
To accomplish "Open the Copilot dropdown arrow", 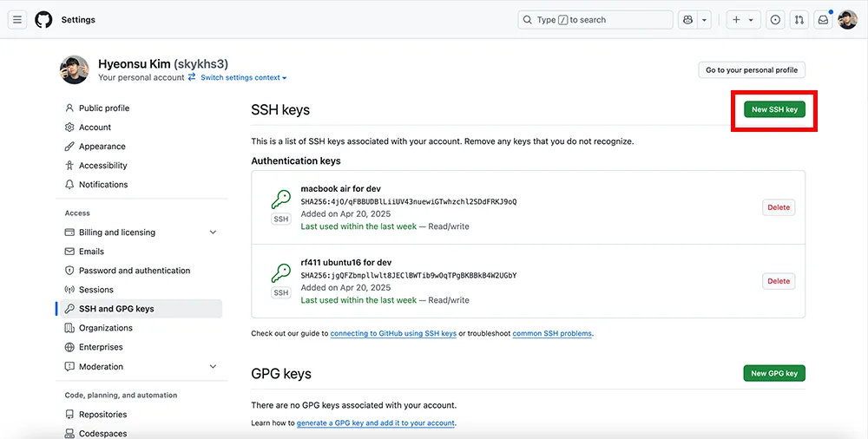I will (x=704, y=20).
